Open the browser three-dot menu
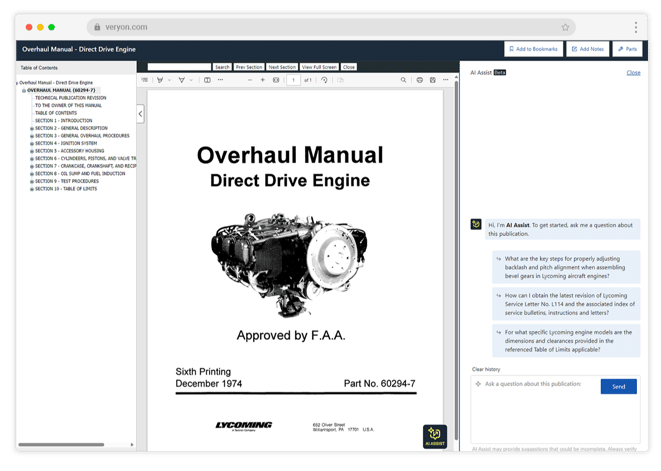 pyautogui.click(x=636, y=27)
